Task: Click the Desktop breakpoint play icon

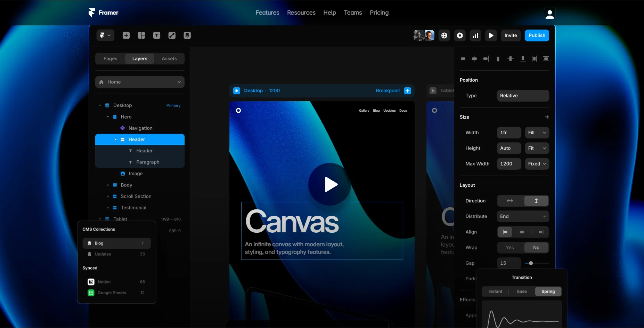Action: [237, 91]
